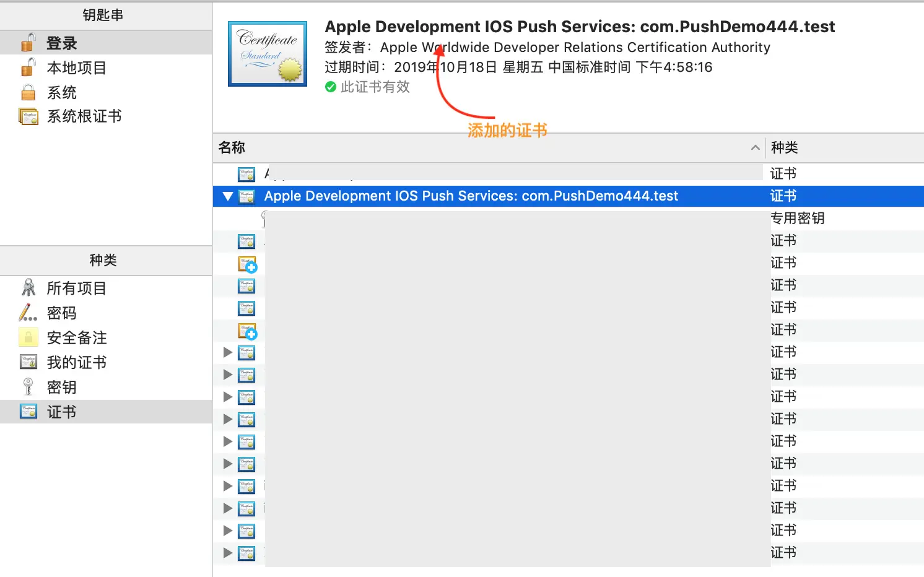Image resolution: width=924 pixels, height=577 pixels.
Task: Click the certificate title heading in detail pane
Action: pos(580,27)
